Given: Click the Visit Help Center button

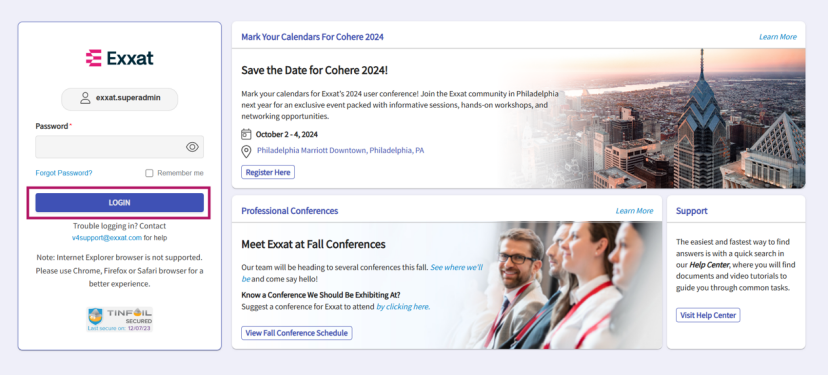Looking at the screenshot, I should [708, 315].
